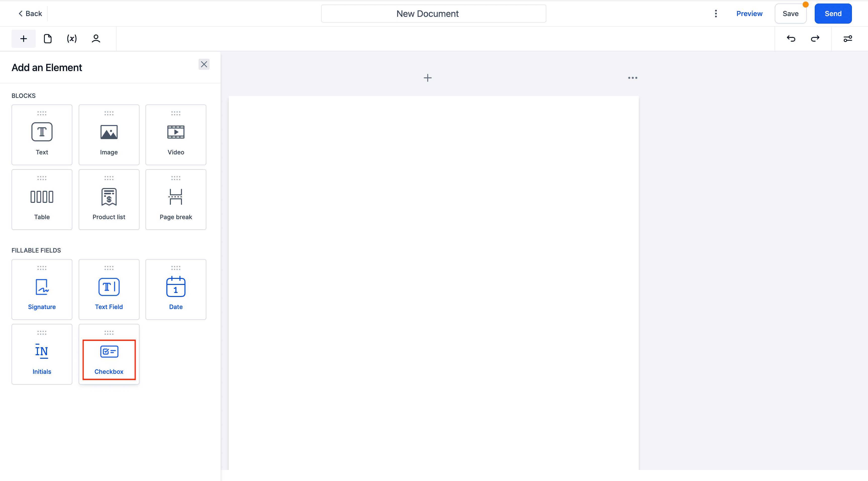Select the Text block
This screenshot has height=481, width=868.
(42, 135)
